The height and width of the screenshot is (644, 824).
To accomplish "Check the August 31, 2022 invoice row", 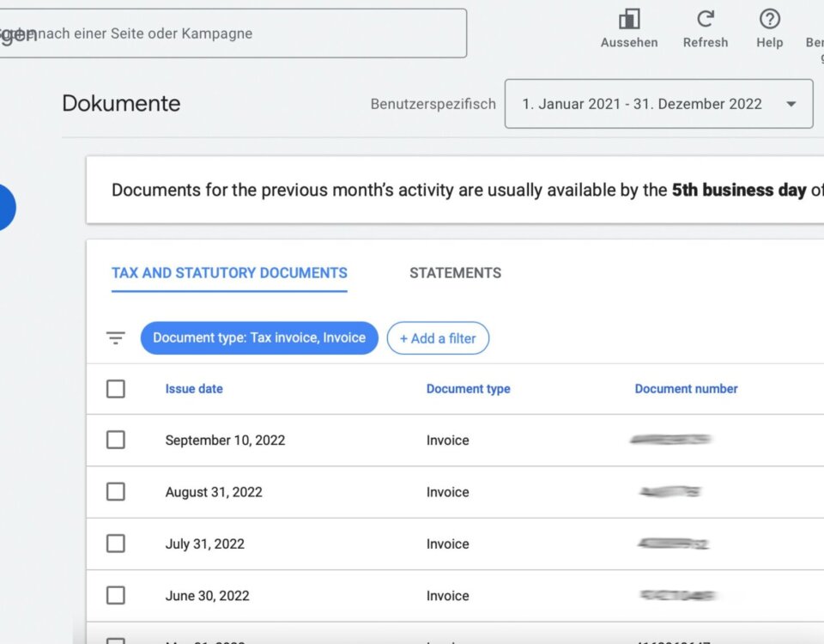I will click(116, 491).
